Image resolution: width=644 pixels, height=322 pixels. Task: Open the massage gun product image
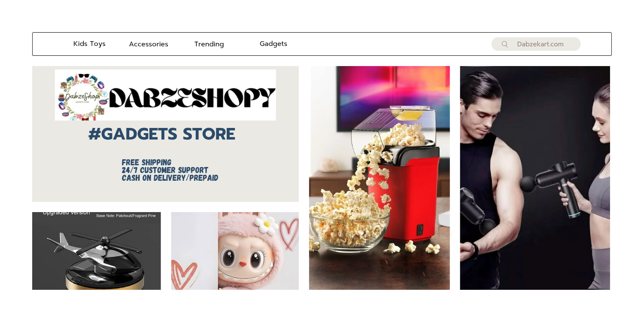click(535, 178)
